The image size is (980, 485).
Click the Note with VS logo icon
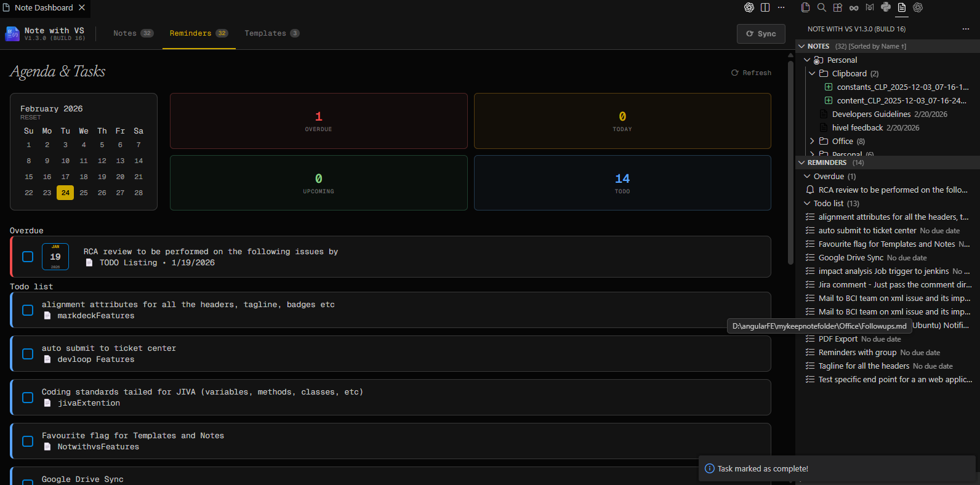pyautogui.click(x=12, y=33)
